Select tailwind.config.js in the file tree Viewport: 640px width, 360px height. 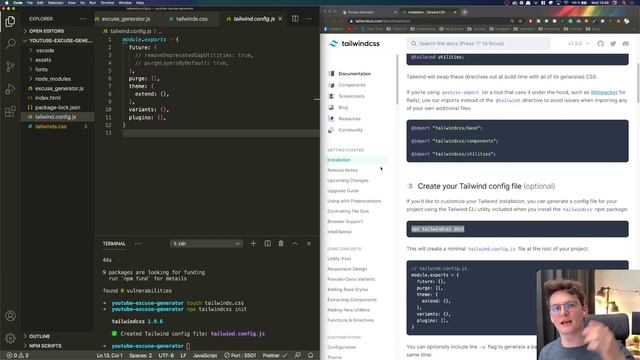[x=57, y=117]
